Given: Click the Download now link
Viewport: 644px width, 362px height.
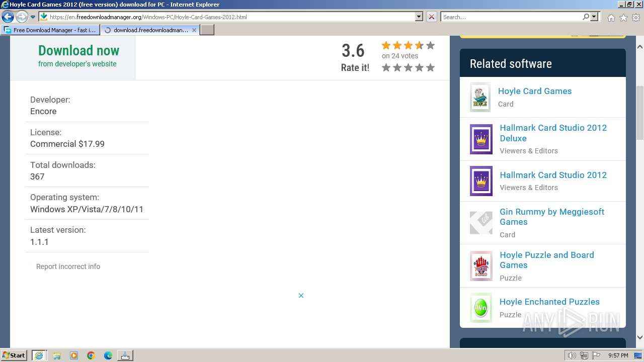Looking at the screenshot, I should [78, 51].
